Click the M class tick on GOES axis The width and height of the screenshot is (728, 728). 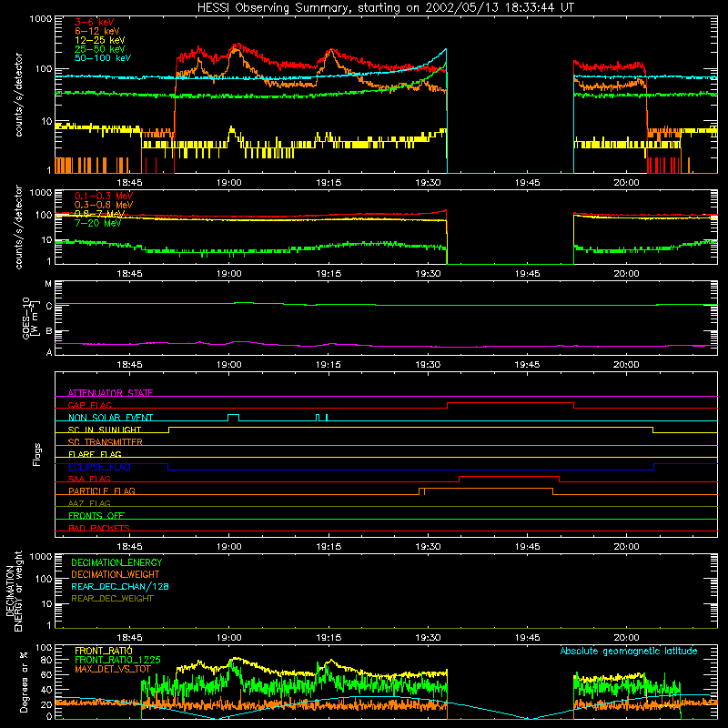48,284
